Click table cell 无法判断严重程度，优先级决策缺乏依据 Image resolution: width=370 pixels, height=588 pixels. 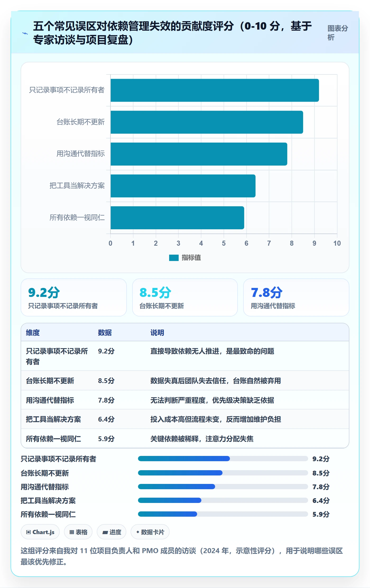212,400
